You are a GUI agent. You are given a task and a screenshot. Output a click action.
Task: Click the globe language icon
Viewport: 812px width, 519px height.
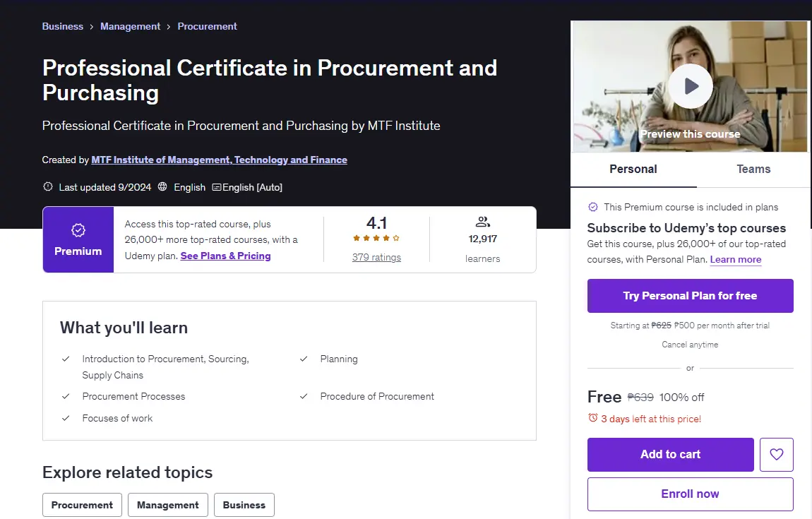pyautogui.click(x=162, y=186)
